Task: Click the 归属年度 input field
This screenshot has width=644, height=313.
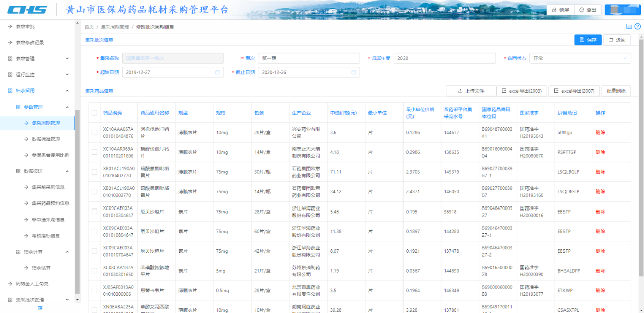Action: [x=444, y=58]
